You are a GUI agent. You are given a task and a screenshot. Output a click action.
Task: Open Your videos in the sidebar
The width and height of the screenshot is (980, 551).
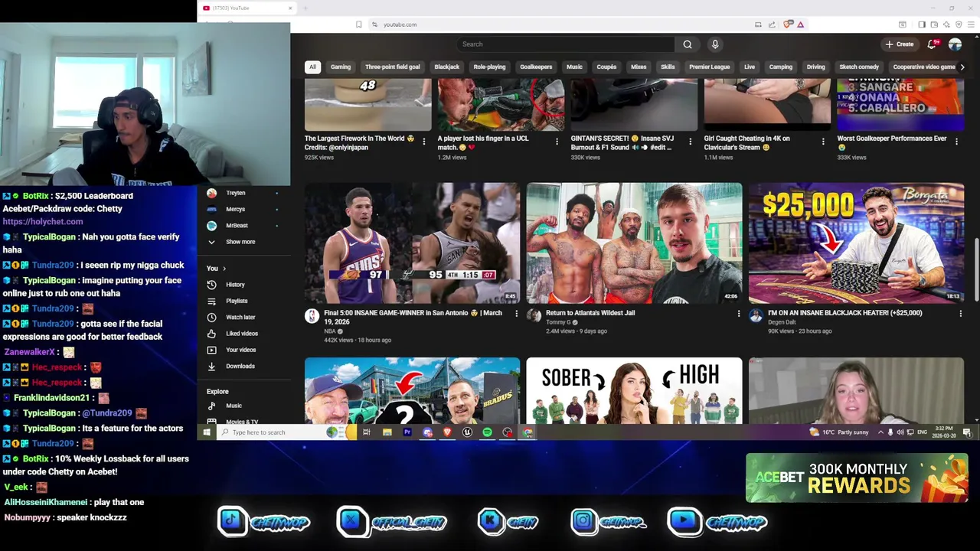click(241, 350)
